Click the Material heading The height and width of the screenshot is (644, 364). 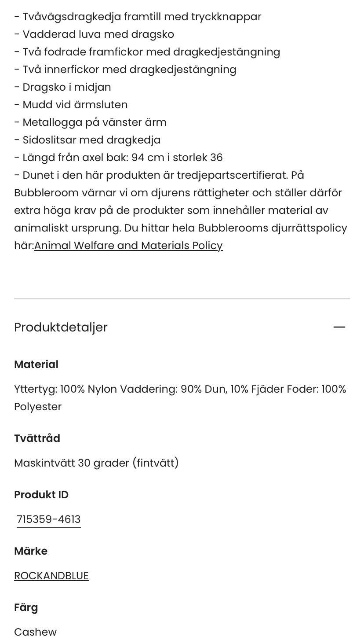[36, 364]
